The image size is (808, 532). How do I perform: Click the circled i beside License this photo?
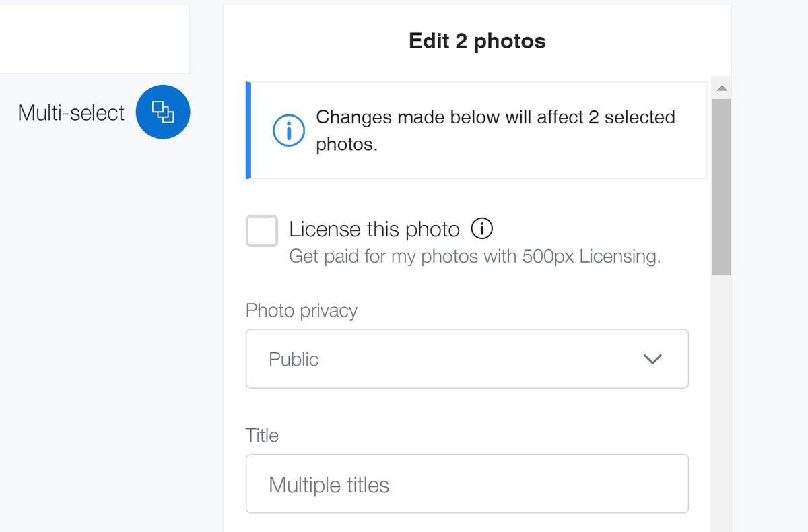(482, 229)
